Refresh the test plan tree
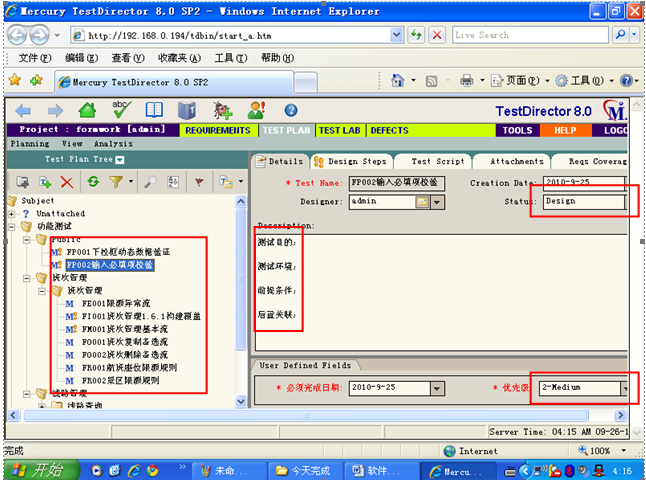This screenshot has height=480, width=646. click(94, 181)
